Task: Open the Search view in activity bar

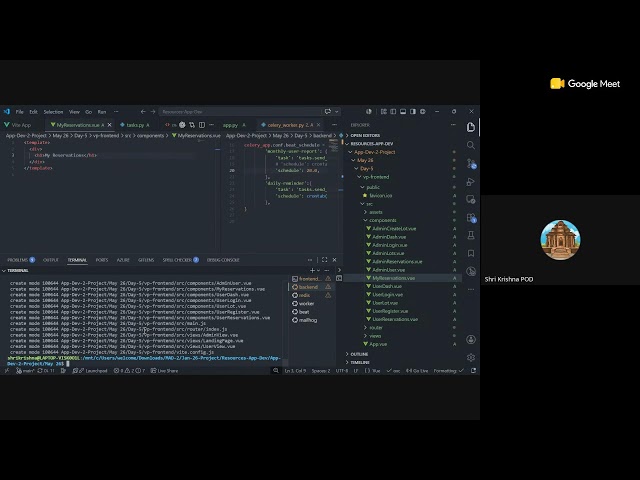Action: pos(471,145)
